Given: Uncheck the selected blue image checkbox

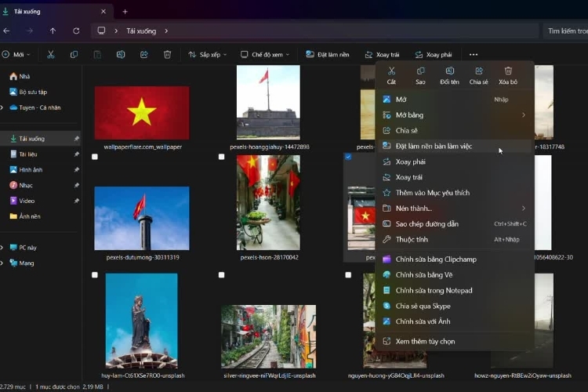Looking at the screenshot, I should click(348, 157).
